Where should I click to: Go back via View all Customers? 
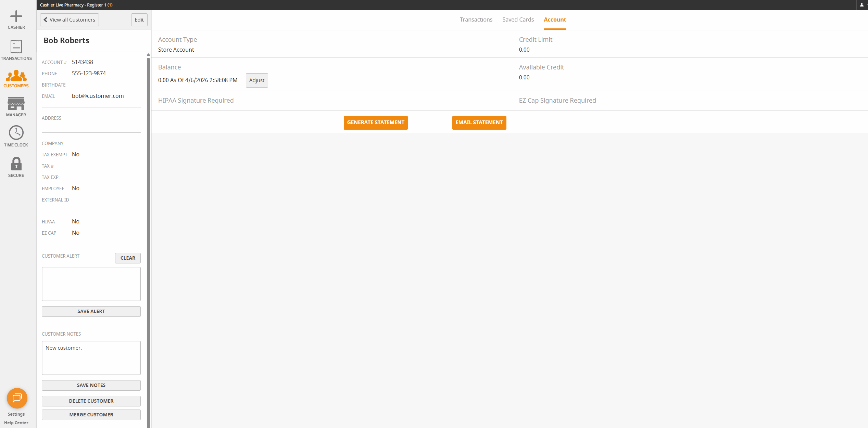[70, 20]
